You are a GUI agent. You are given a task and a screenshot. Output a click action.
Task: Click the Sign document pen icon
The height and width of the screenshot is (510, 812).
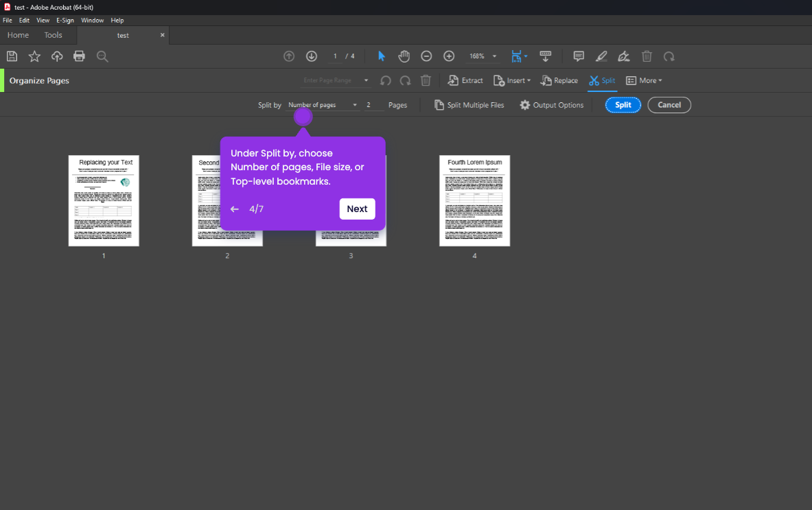click(x=624, y=56)
